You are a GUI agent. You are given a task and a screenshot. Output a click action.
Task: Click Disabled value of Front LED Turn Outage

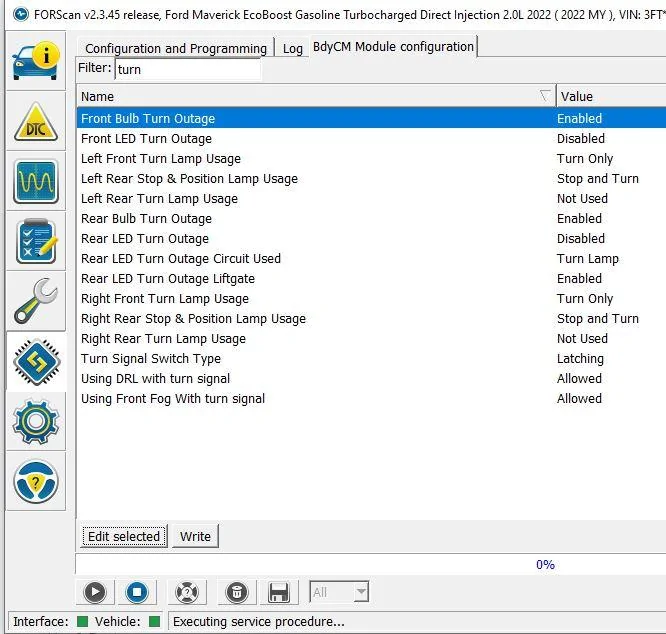pyautogui.click(x=581, y=138)
